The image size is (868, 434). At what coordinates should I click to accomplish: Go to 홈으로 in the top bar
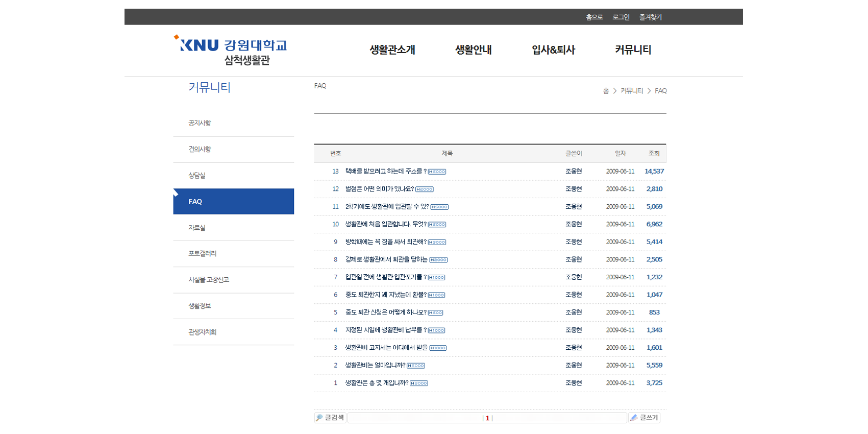point(594,17)
